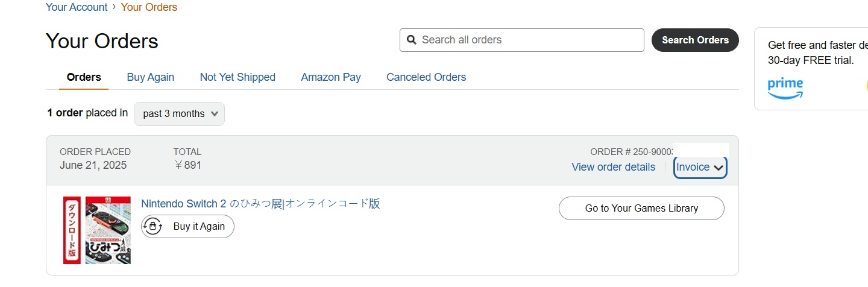The image size is (868, 287).
Task: Click the Buy it Again cart icon
Action: pyautogui.click(x=153, y=227)
